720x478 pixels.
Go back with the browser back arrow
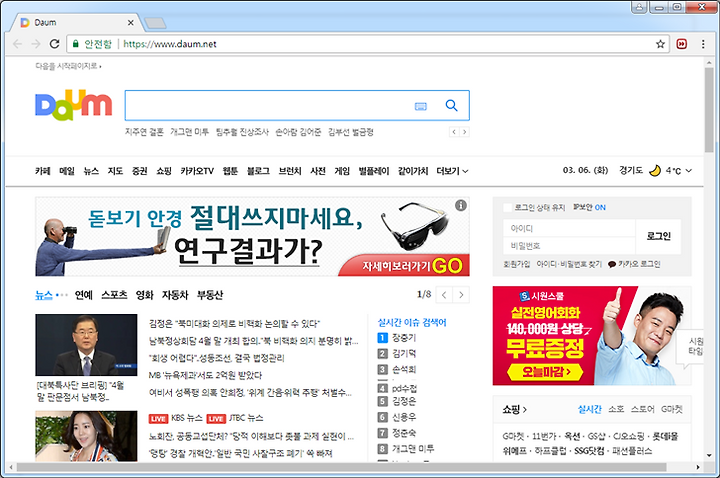pos(17,44)
